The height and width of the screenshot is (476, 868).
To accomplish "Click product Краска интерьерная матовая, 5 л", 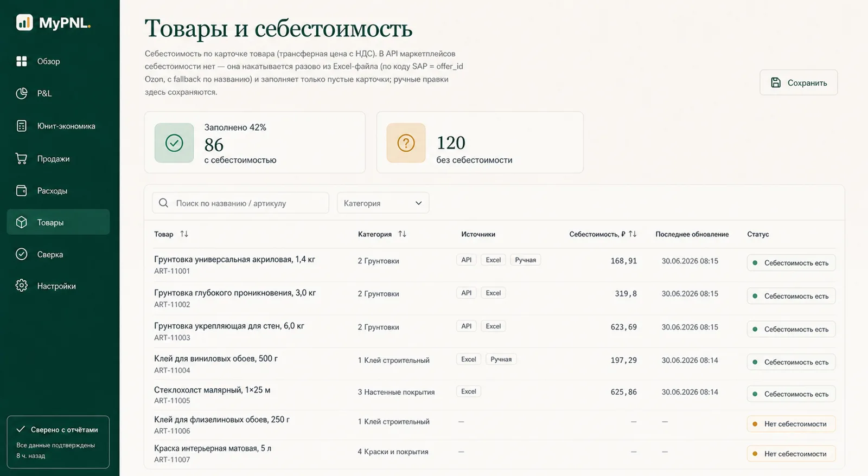I will pos(213,448).
